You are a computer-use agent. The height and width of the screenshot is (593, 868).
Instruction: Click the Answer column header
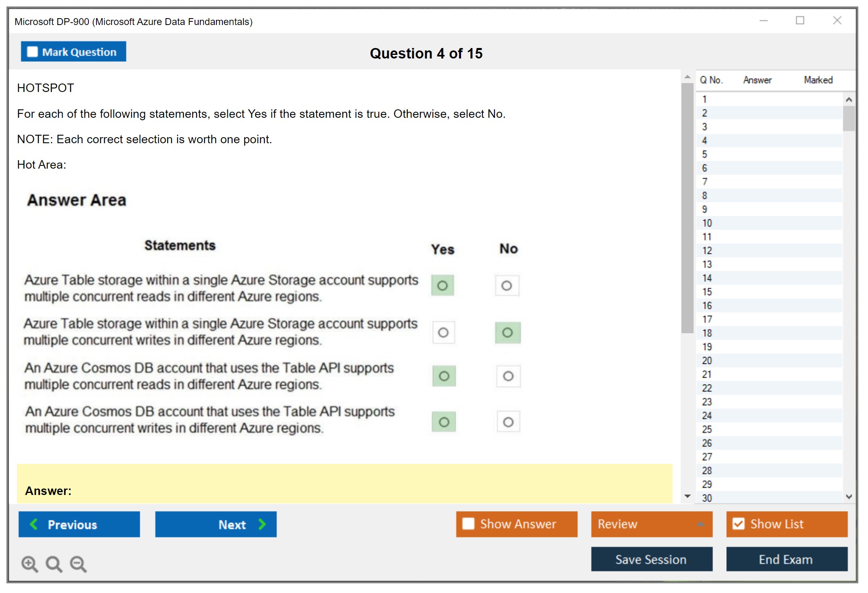[x=757, y=80]
